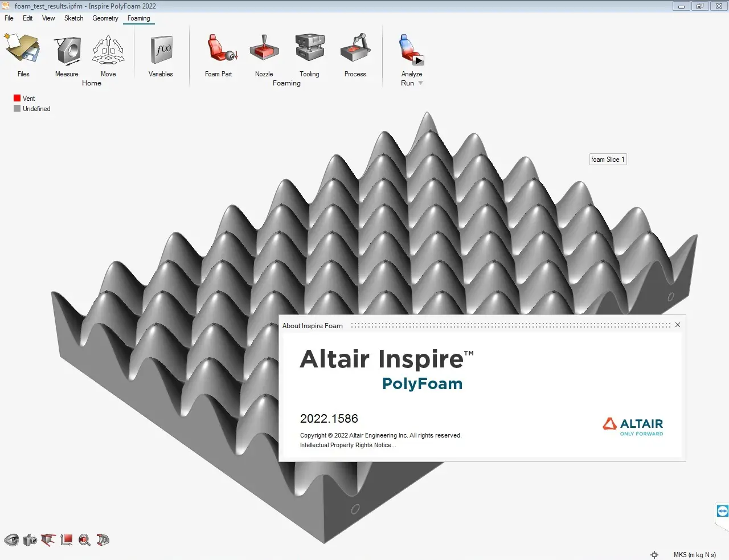Minimize the Inspire PolyFoam window
The width and height of the screenshot is (729, 560).
pos(681,6)
